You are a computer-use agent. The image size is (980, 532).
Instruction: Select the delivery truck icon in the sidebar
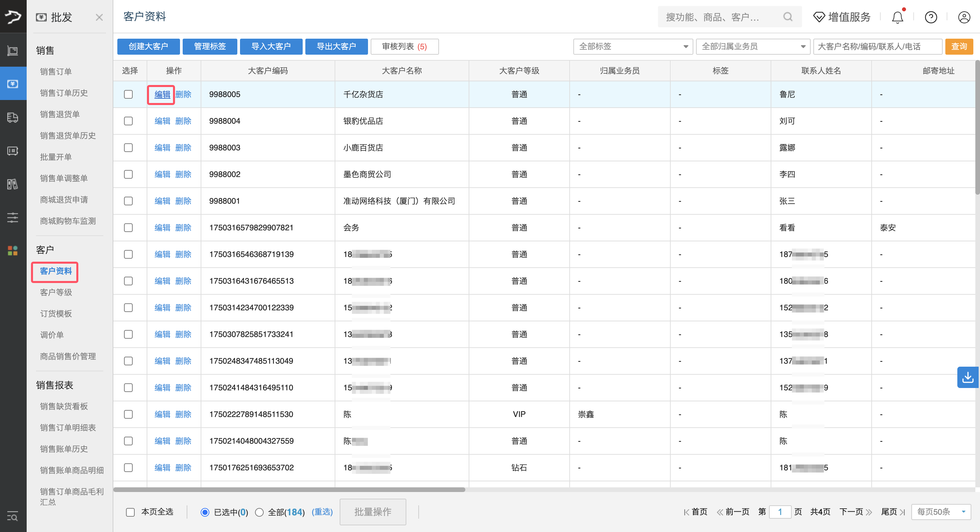click(13, 118)
